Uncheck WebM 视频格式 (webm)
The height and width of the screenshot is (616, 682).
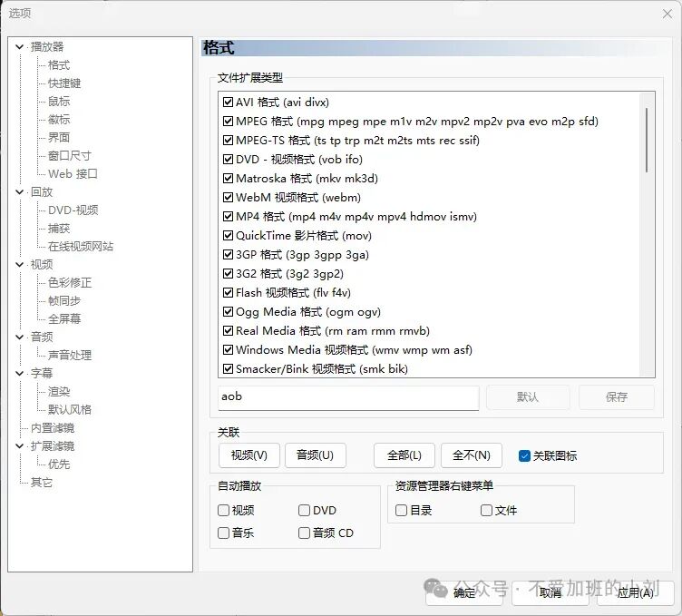(228, 198)
